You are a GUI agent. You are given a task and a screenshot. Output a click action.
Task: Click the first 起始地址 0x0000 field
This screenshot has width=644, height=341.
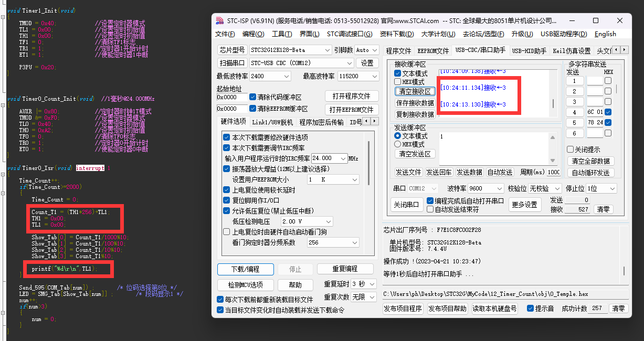click(x=231, y=97)
